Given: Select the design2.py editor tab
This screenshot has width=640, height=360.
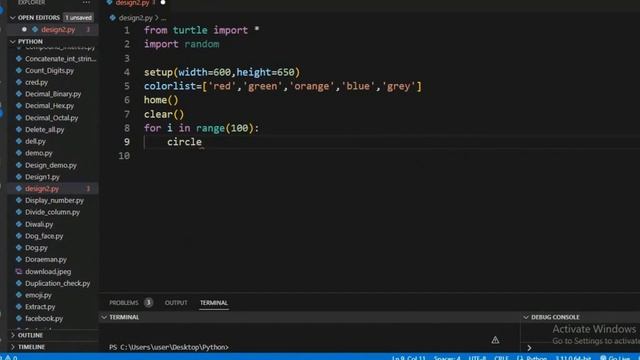Looking at the screenshot, I should (x=132, y=3).
